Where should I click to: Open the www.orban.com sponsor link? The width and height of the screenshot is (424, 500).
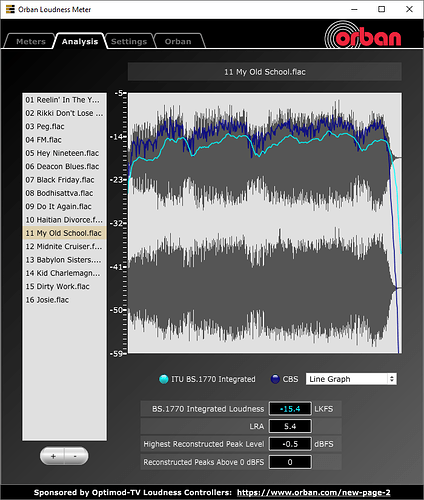coord(313,492)
